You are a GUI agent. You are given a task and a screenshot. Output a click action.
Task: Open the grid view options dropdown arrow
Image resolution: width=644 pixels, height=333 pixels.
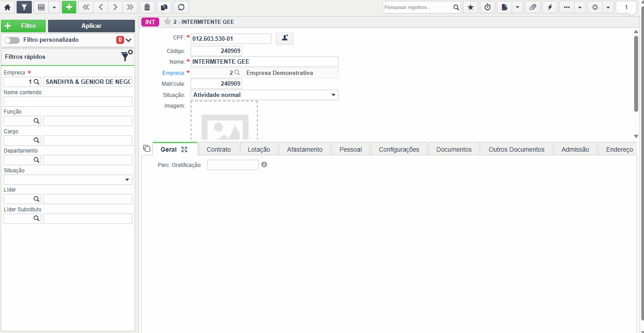coord(54,7)
